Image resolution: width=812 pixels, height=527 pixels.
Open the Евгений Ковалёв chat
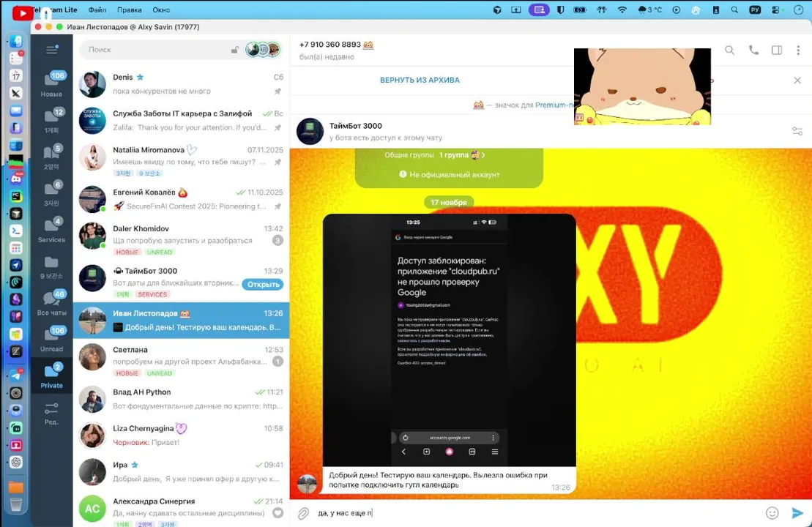pyautogui.click(x=182, y=199)
